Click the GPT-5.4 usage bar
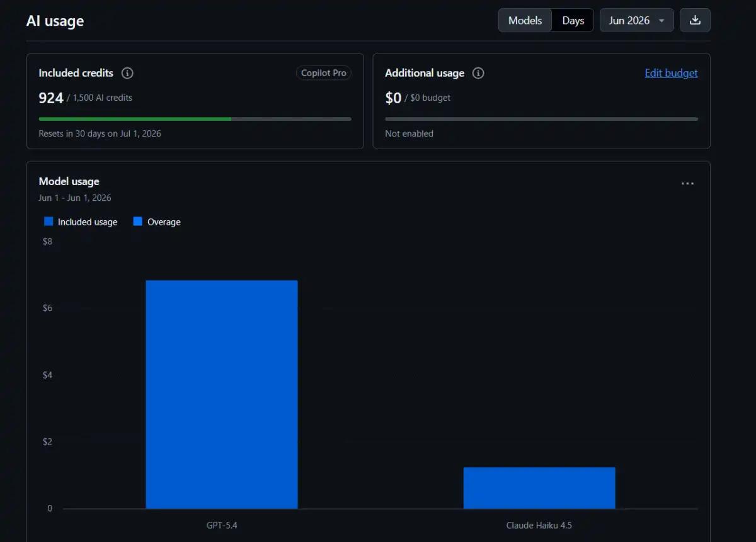This screenshot has height=542, width=756. 222,394
